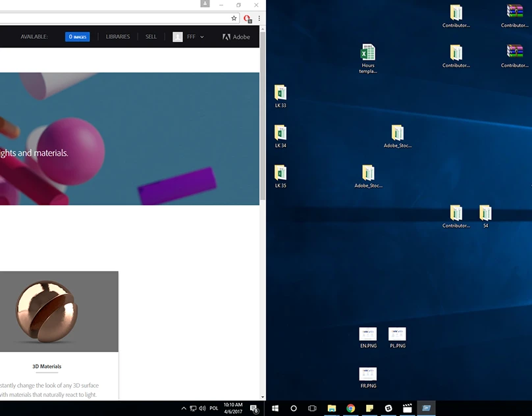Open the Windows Start menu
This screenshot has width=532, height=416.
coord(275,408)
